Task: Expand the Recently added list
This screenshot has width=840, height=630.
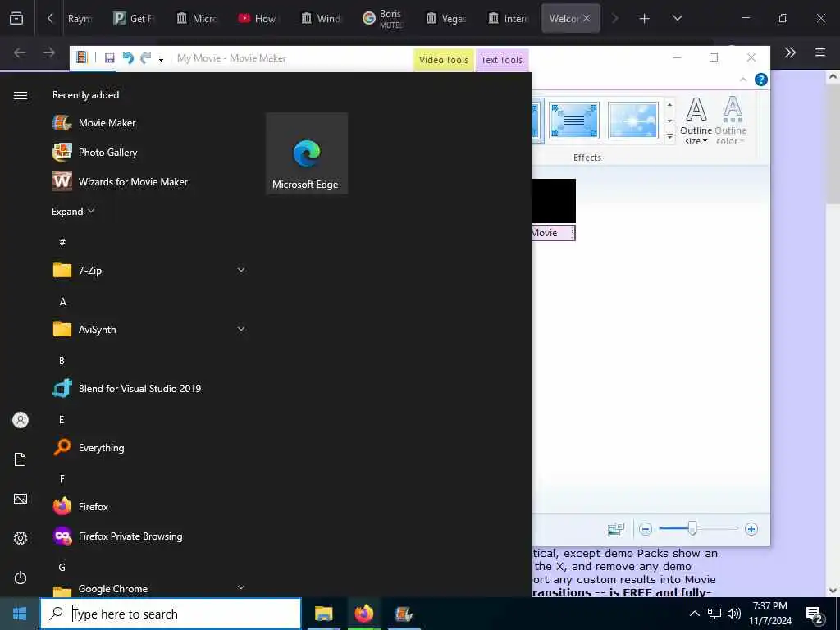Action: click(73, 211)
